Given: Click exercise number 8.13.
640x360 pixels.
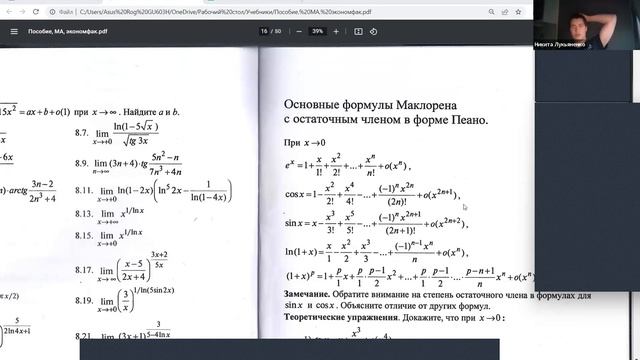Looking at the screenshot, I should 84,213.
